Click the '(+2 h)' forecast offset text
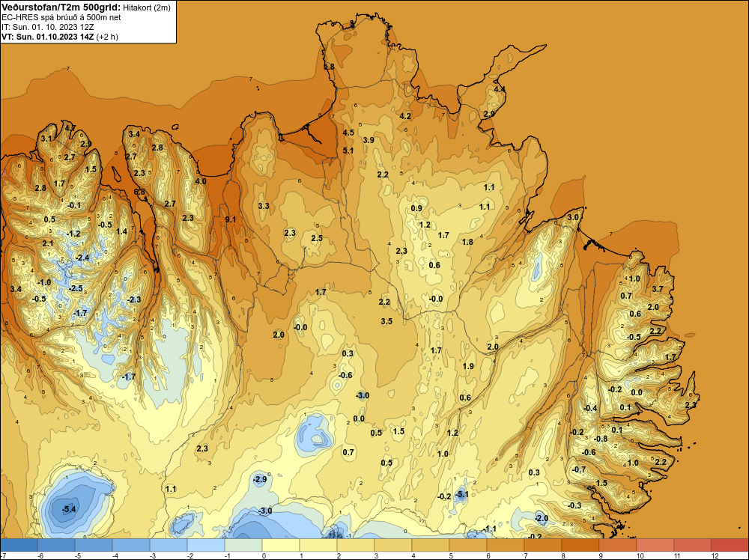Screen dimensions: 749x560 (x=107, y=36)
